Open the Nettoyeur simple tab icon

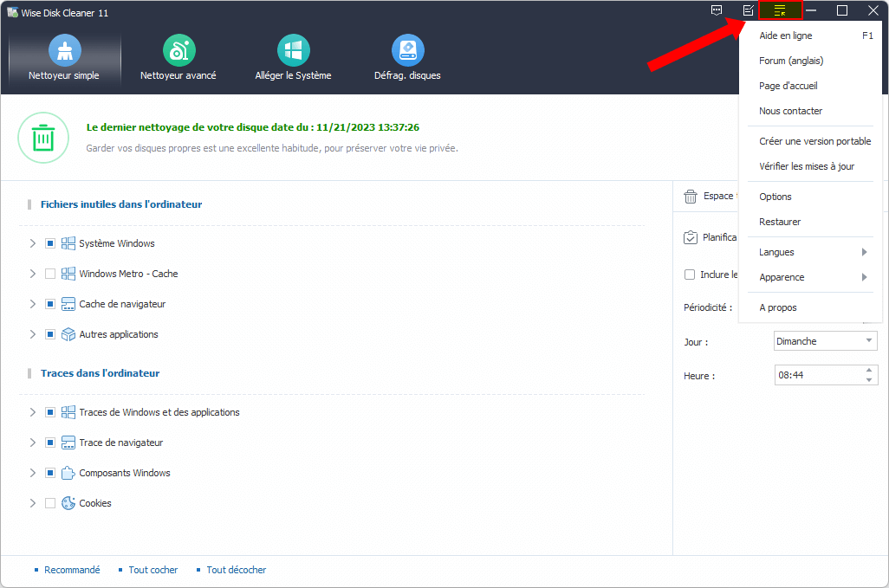pyautogui.click(x=65, y=50)
